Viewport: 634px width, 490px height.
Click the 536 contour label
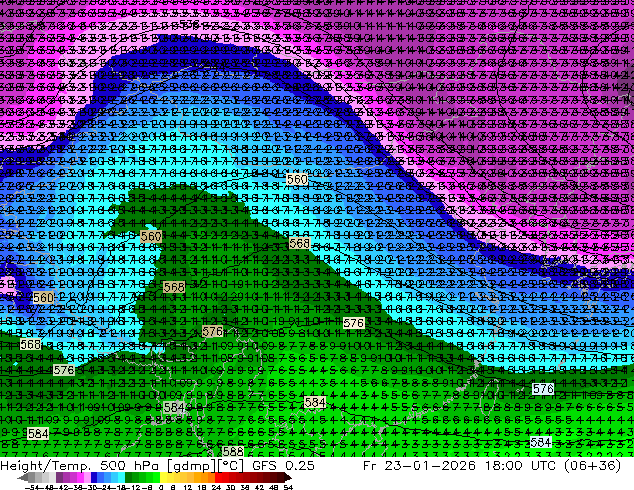[x=189, y=23]
